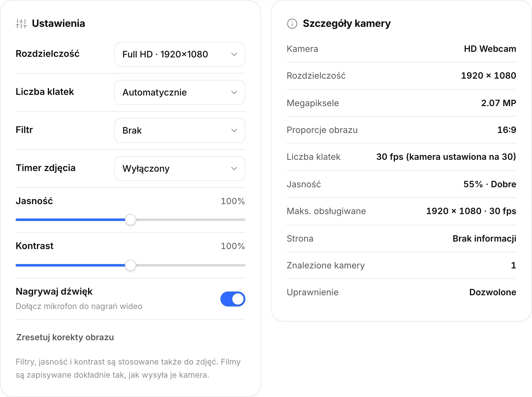Click the Strona label
Viewport: 532px width, 397px height.
pyautogui.click(x=300, y=238)
